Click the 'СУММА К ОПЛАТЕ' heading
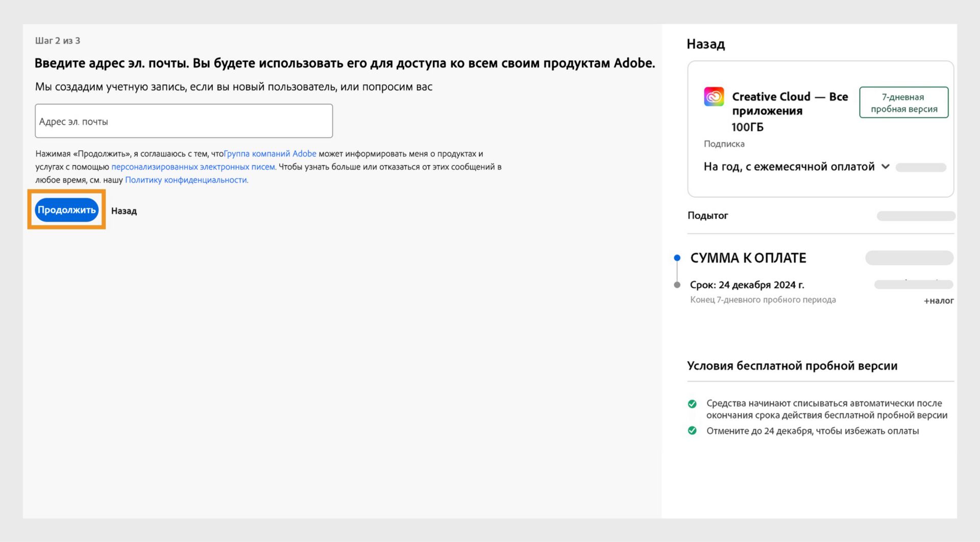 click(748, 258)
